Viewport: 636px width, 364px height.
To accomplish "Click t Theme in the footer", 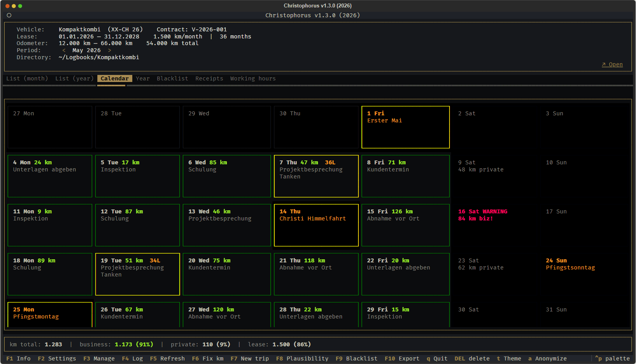I will click(x=509, y=359).
